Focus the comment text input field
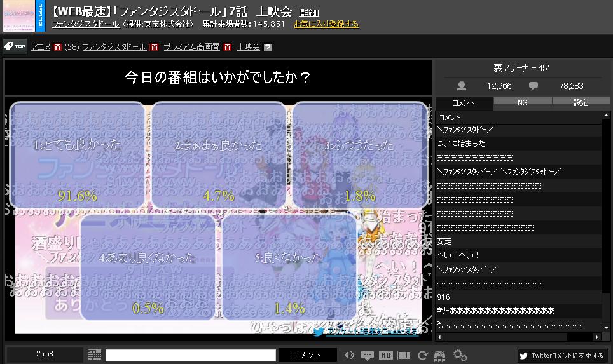This screenshot has width=613, height=364. (191, 355)
